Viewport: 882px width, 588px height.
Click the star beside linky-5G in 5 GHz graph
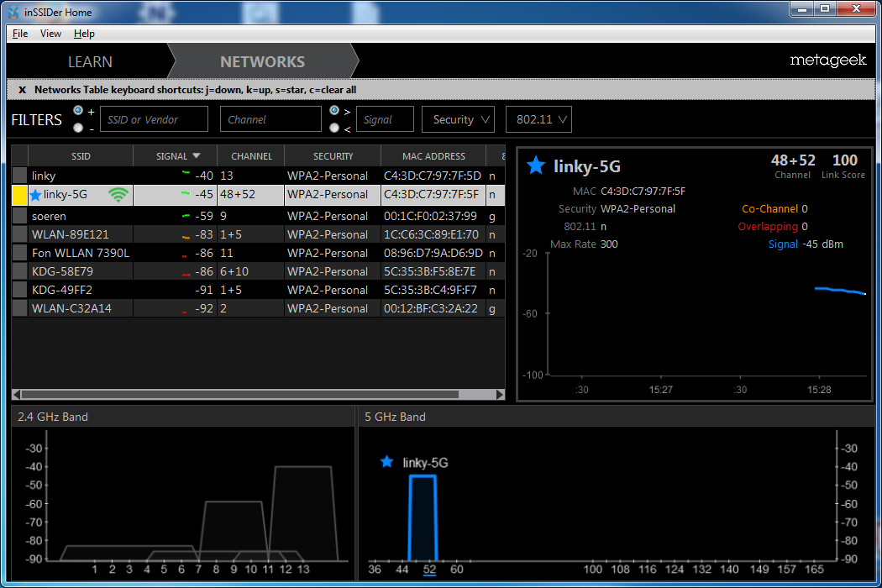tap(387, 462)
